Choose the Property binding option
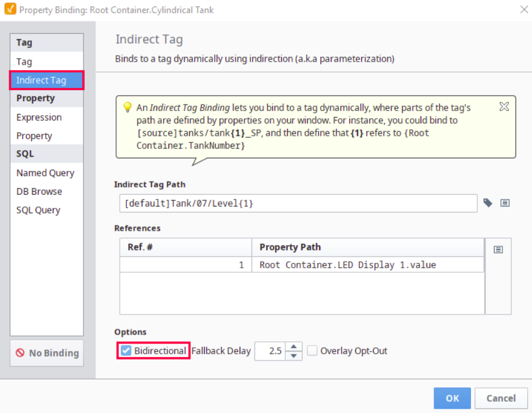The image size is (532, 413). [x=34, y=136]
